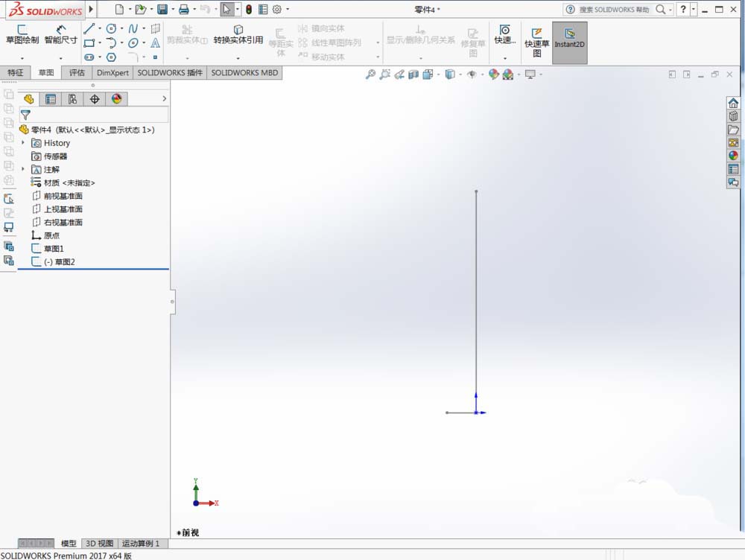Open dropdown arrow below 快速 snaps
The height and width of the screenshot is (560, 745).
(x=504, y=58)
